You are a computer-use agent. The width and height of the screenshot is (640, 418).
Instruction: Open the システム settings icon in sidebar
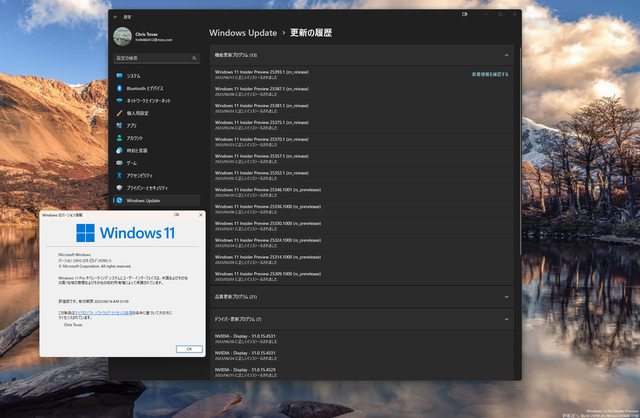119,76
